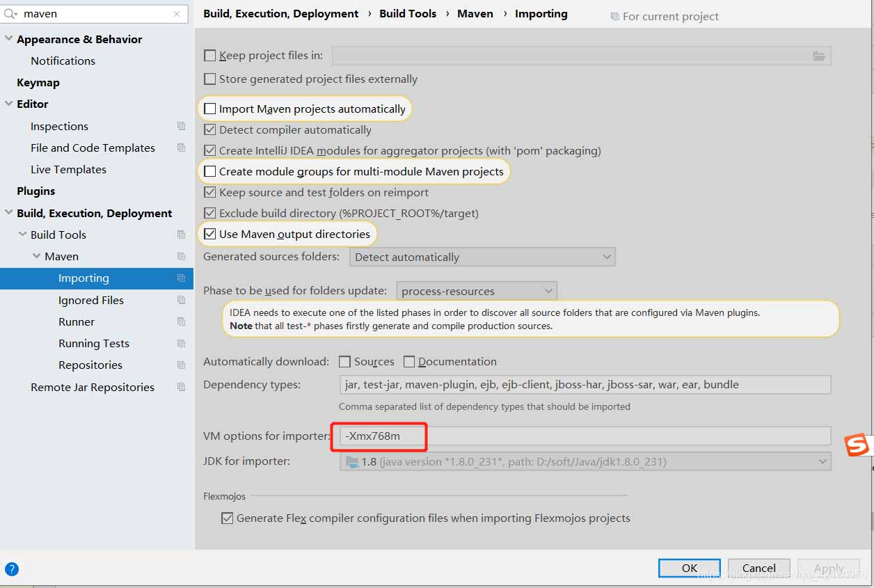Open Live Templates settings
874x588 pixels.
(x=68, y=169)
